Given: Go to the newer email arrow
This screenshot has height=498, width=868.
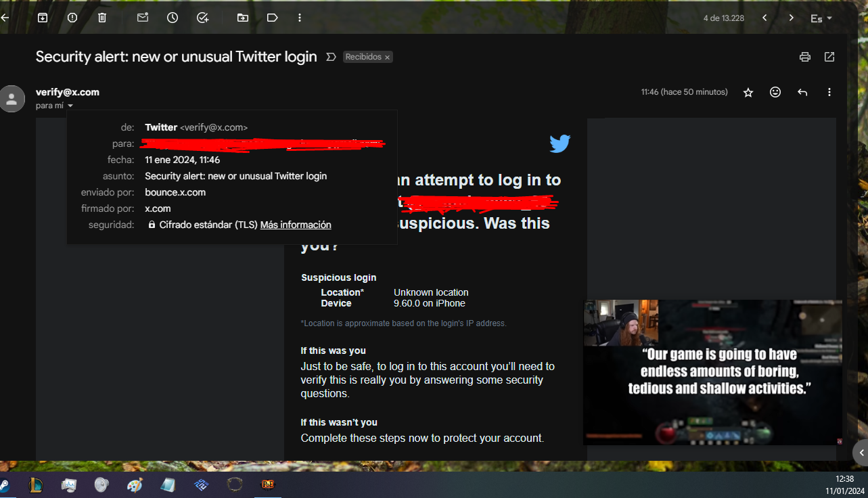Looking at the screenshot, I should pyautogui.click(x=764, y=18).
